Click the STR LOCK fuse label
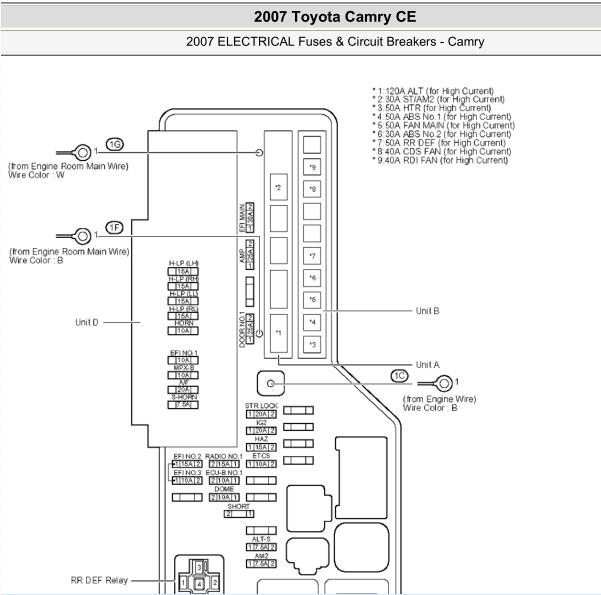601x595 pixels. [261, 406]
